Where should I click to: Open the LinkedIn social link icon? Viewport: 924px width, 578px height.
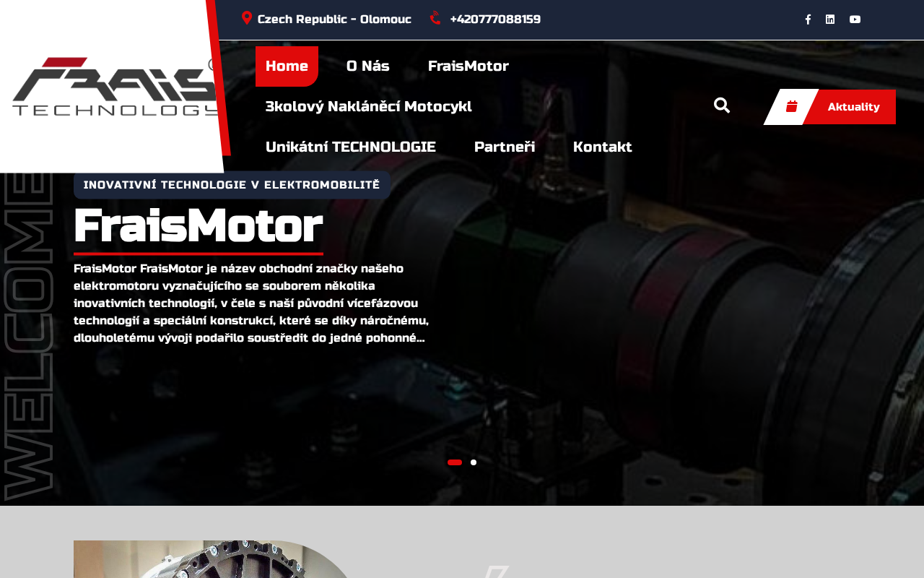coord(830,20)
